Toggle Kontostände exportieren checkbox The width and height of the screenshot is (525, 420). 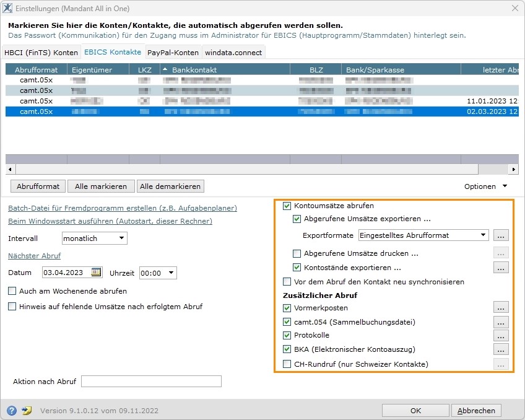coord(297,268)
